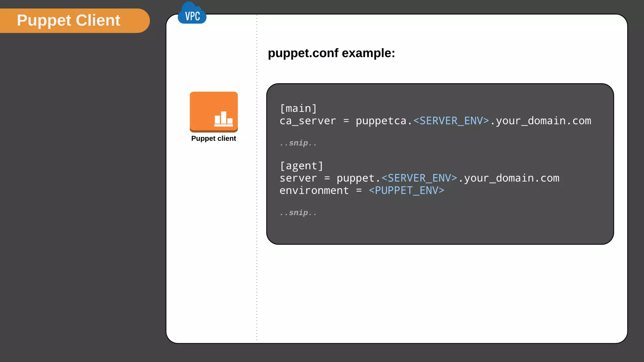Click the 'Puppet Client' orange title banner
644x362 pixels.
75,21
